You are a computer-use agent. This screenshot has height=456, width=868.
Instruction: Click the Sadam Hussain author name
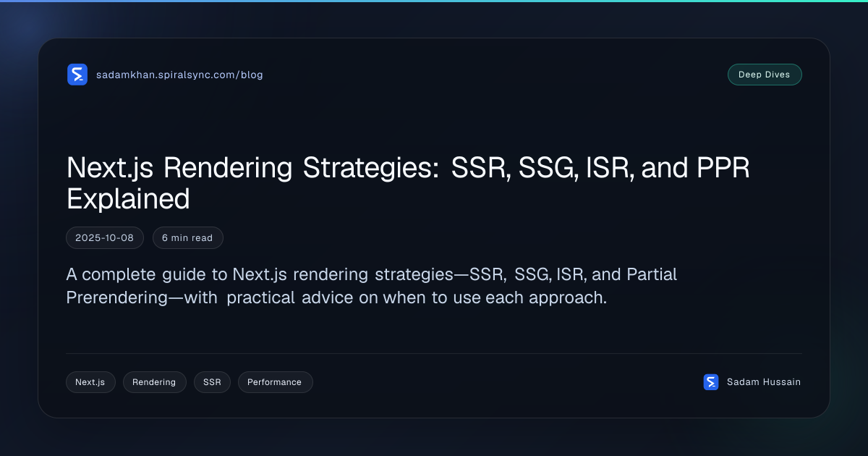764,382
